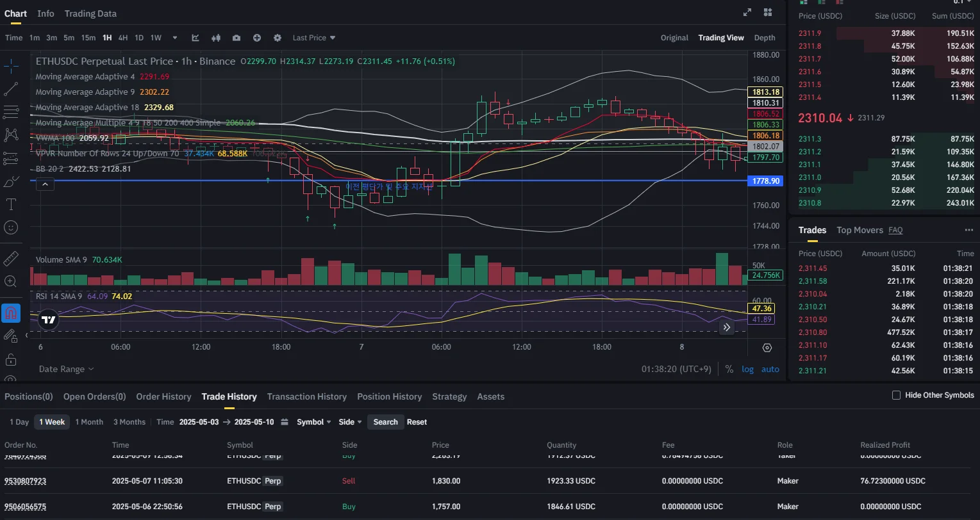Open the Position History tab

(x=389, y=396)
